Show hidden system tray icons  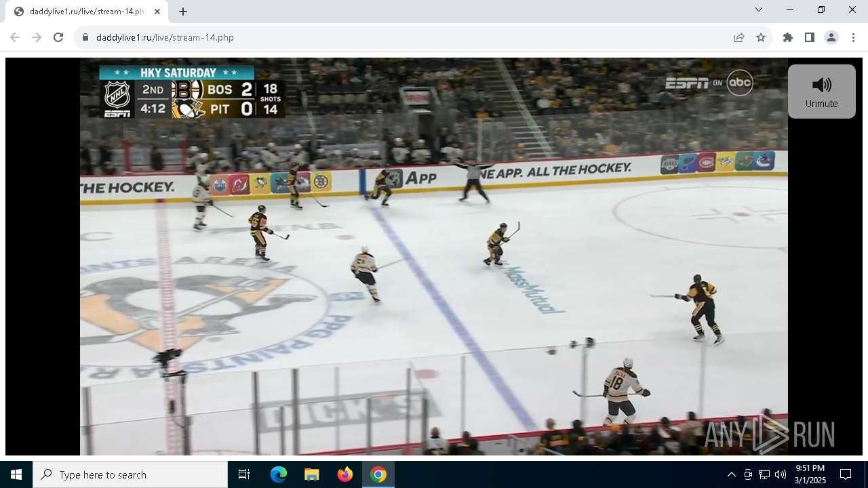[732, 474]
